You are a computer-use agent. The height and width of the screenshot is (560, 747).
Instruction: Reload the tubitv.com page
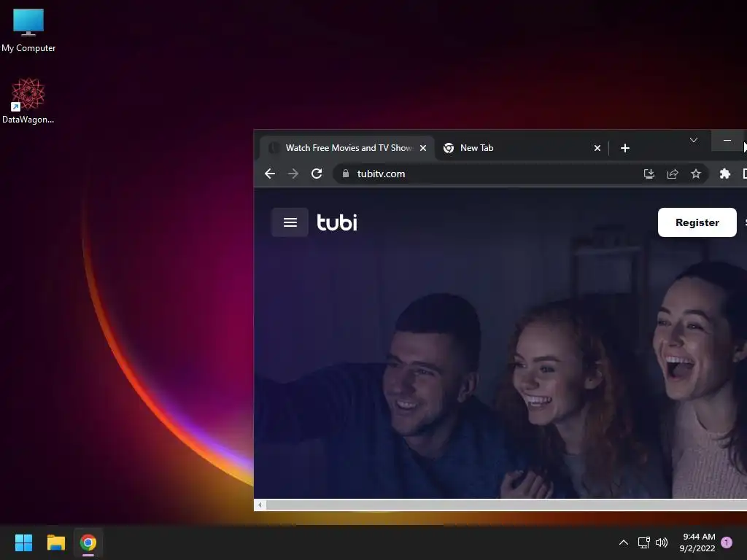pos(317,174)
